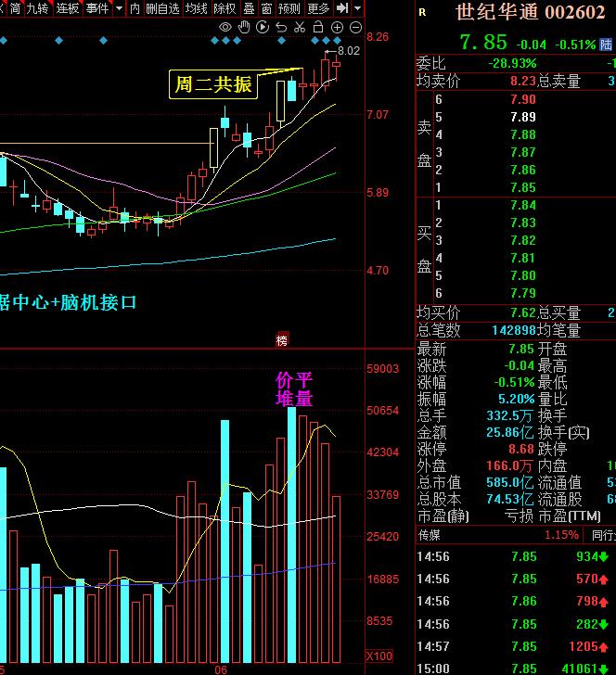Click the 内 toolbar button
The height and width of the screenshot is (675, 616).
click(135, 7)
